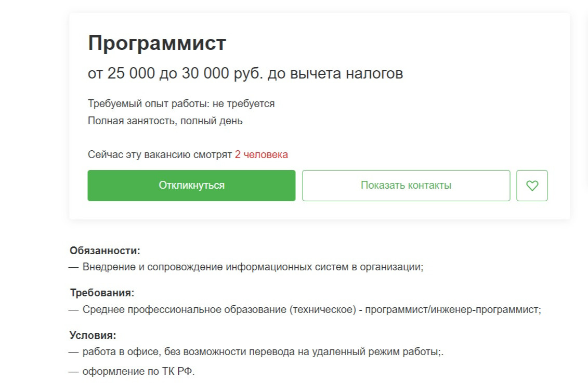Click the Требования section heading
Screen dimensions: 588x392
point(102,293)
